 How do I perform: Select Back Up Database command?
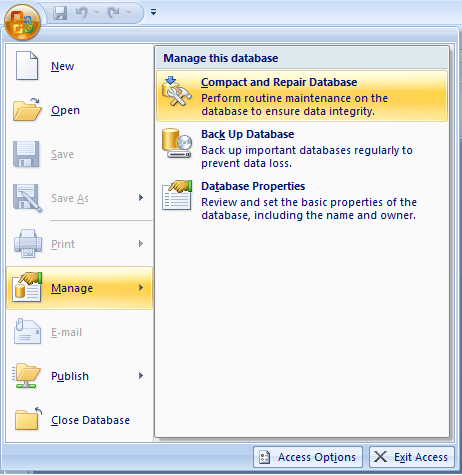coord(302,148)
